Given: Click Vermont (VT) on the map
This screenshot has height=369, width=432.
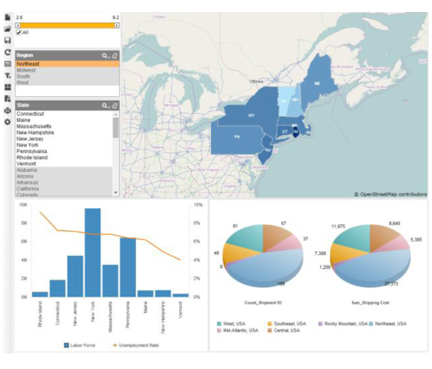Looking at the screenshot, I should (284, 101).
